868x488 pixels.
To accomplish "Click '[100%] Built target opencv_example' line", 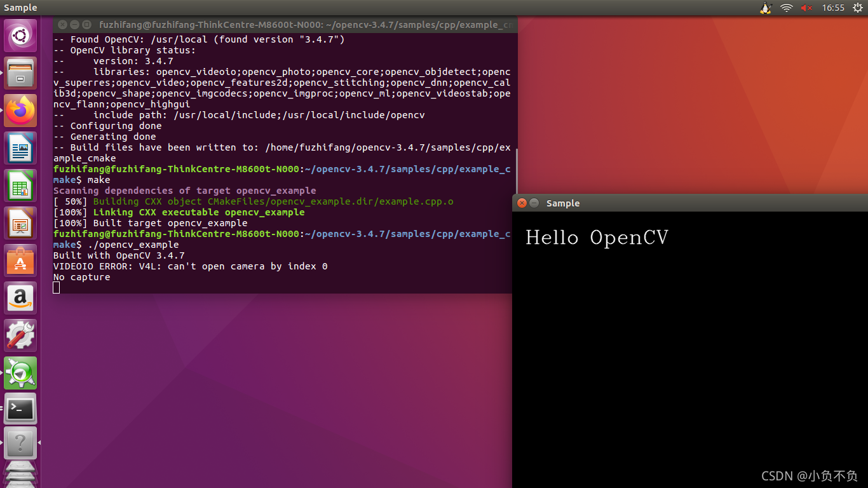I will click(151, 223).
